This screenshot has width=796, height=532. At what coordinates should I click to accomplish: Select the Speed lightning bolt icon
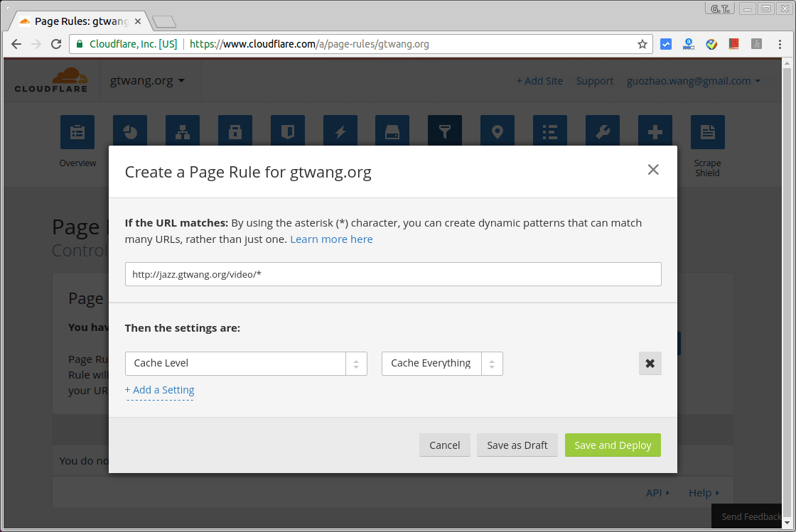pos(340,130)
